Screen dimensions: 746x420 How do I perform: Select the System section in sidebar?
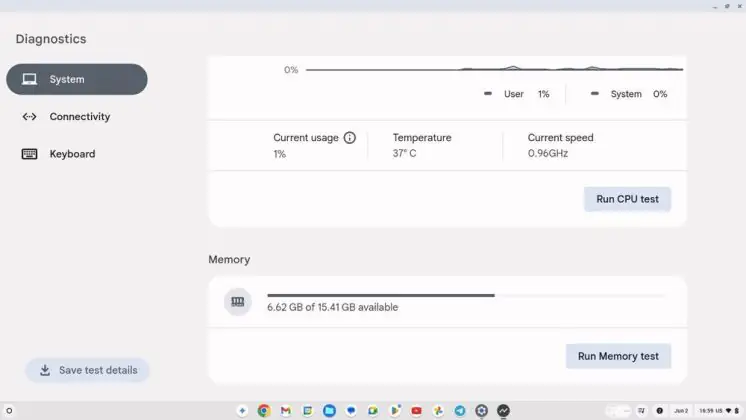tap(77, 79)
